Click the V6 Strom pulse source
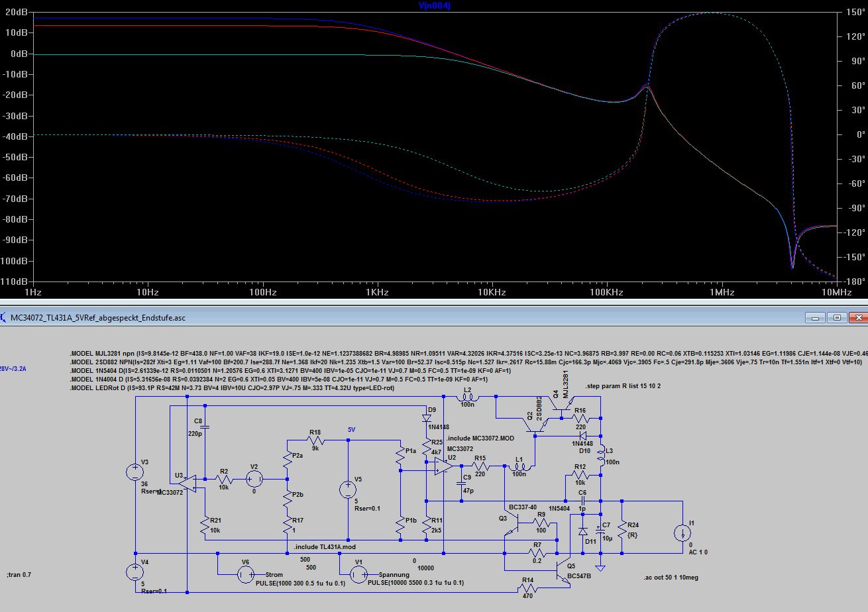868x612 pixels. [245, 575]
